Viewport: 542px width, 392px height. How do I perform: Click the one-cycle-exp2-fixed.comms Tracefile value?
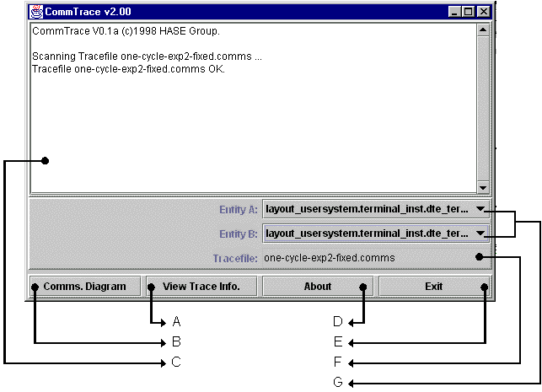[329, 258]
